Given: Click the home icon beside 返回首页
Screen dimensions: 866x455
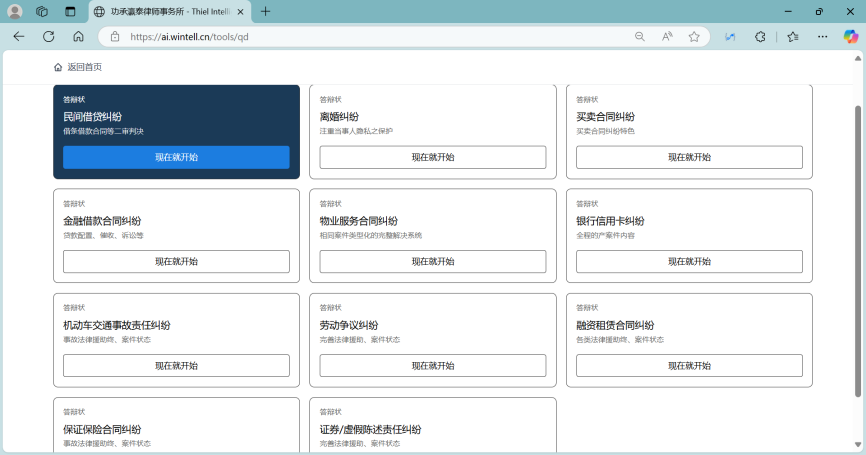Looking at the screenshot, I should click(58, 67).
